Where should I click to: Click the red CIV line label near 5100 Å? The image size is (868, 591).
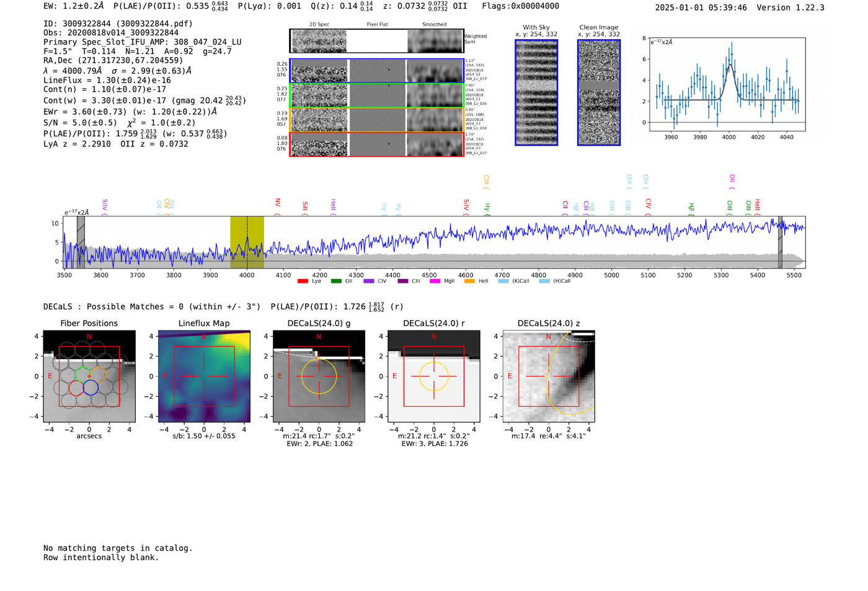[x=648, y=206]
